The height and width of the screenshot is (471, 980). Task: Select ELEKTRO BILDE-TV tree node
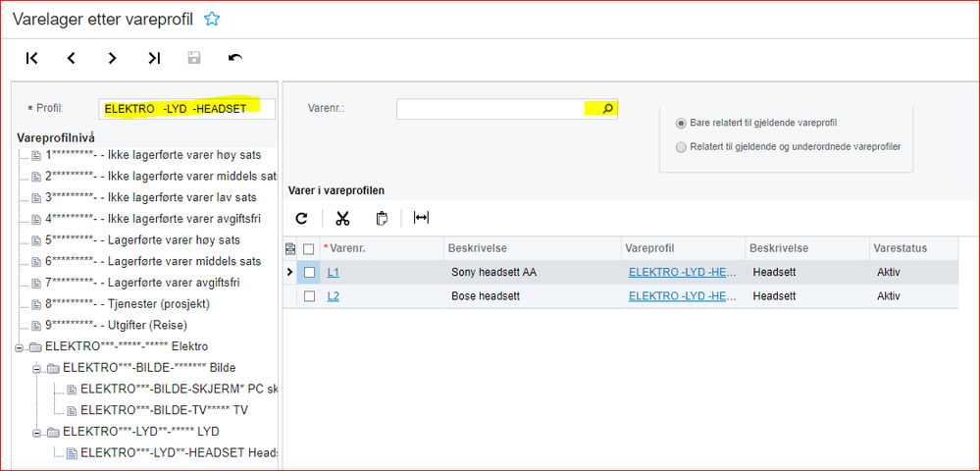pos(165,411)
